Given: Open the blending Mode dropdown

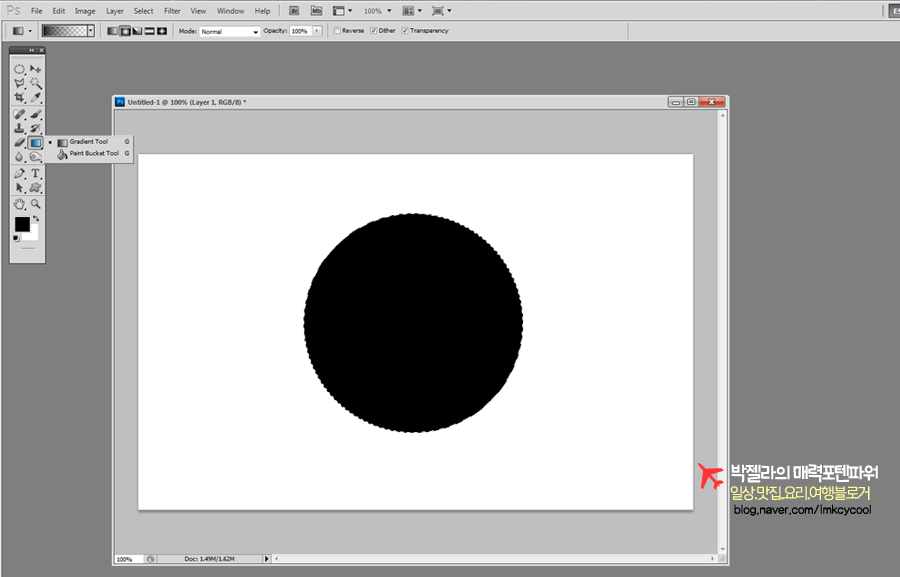Looking at the screenshot, I should tap(229, 32).
